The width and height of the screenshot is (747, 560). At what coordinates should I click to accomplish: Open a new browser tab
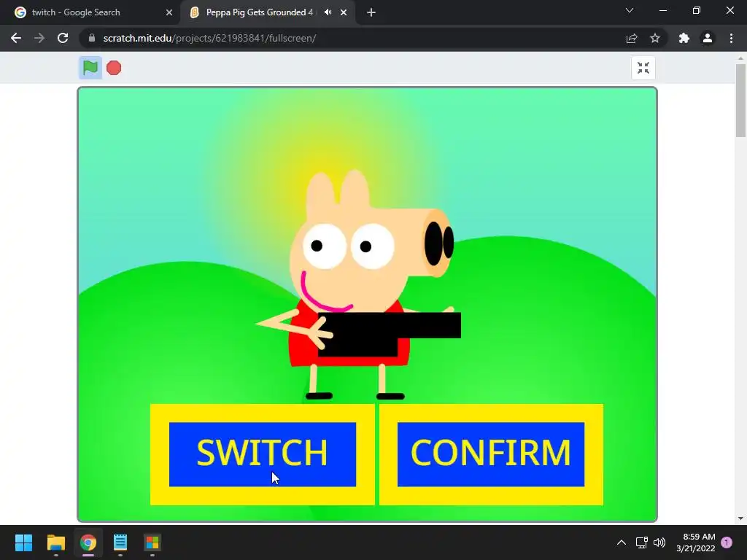[371, 12]
